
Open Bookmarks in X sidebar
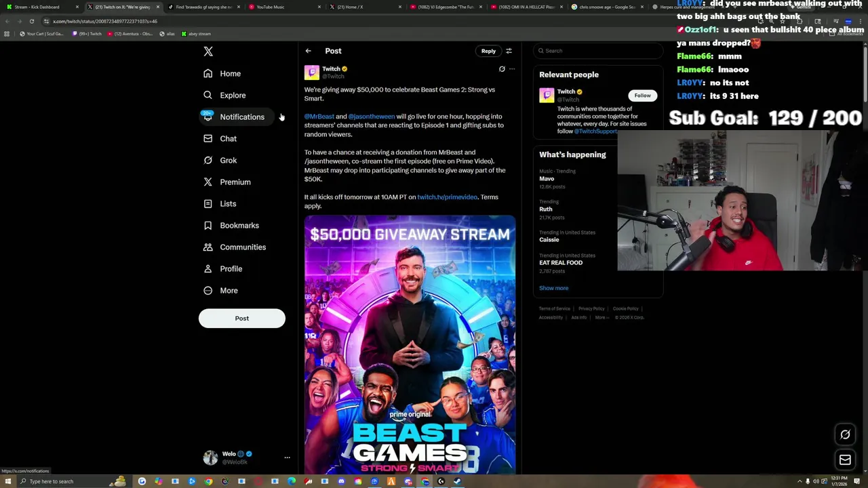[231, 225]
